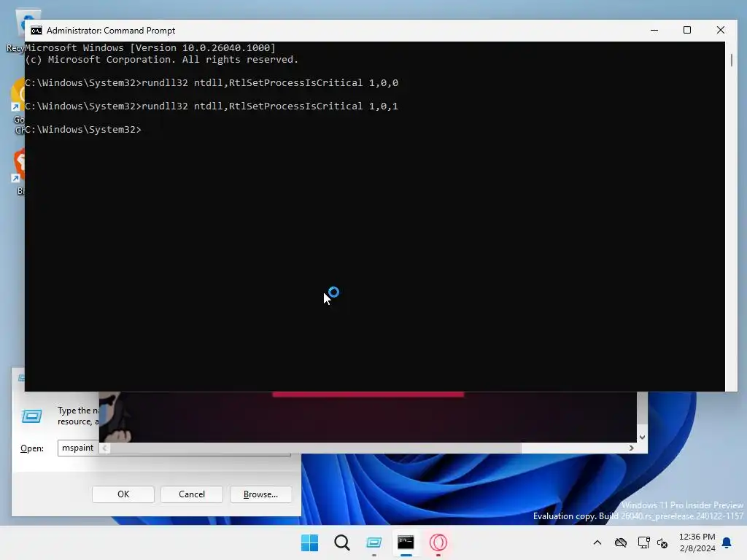Select the Run dialog taskbar icon

pos(374,542)
